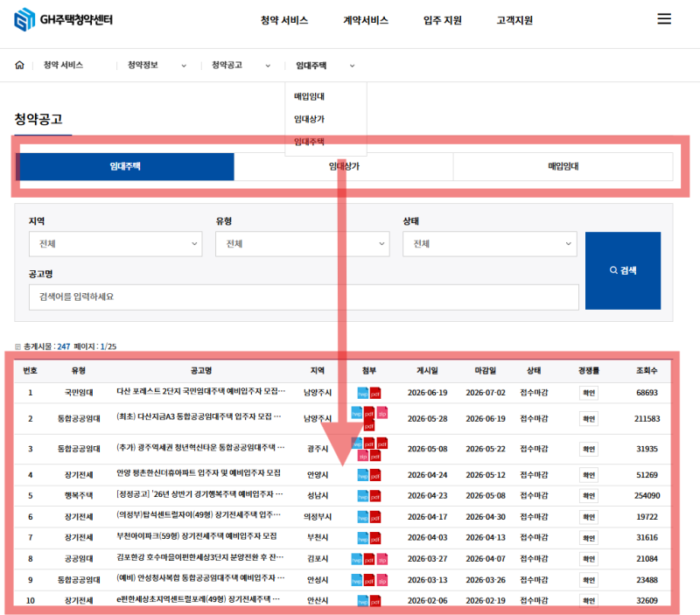Open notice (예비) 안성청사복합 통합공공임대주택
This screenshot has width=700, height=615.
tap(200, 578)
